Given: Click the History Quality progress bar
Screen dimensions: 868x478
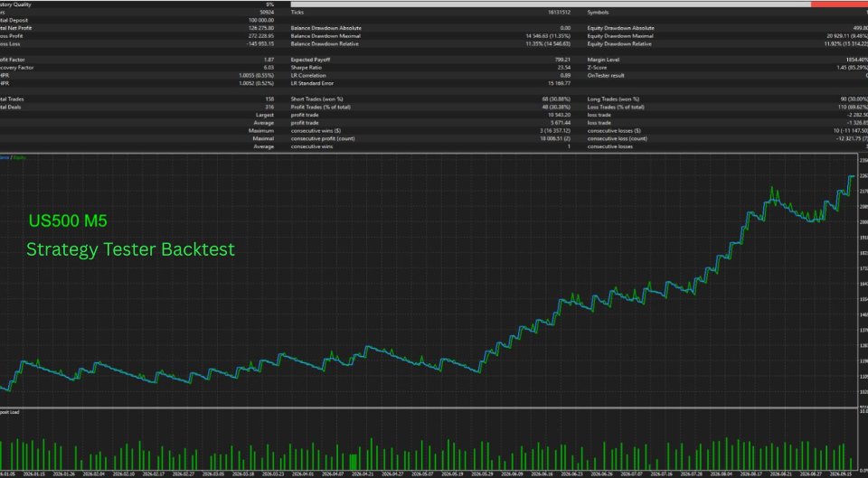Looking at the screenshot, I should [x=579, y=5].
